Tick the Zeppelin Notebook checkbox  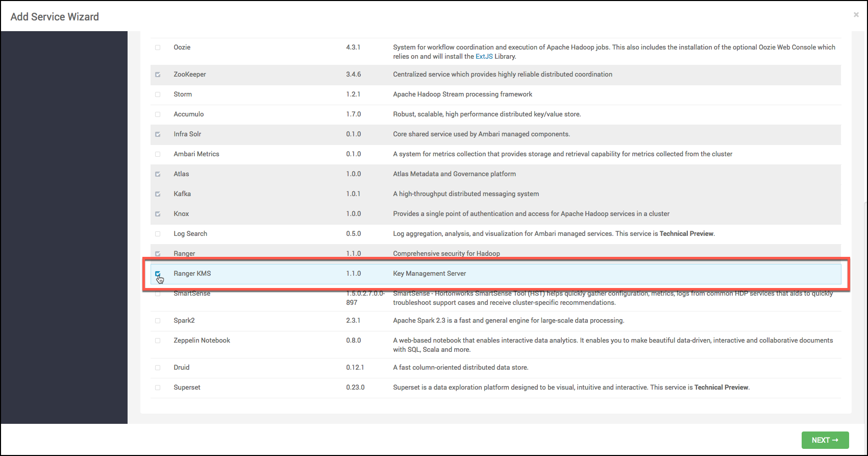(158, 341)
